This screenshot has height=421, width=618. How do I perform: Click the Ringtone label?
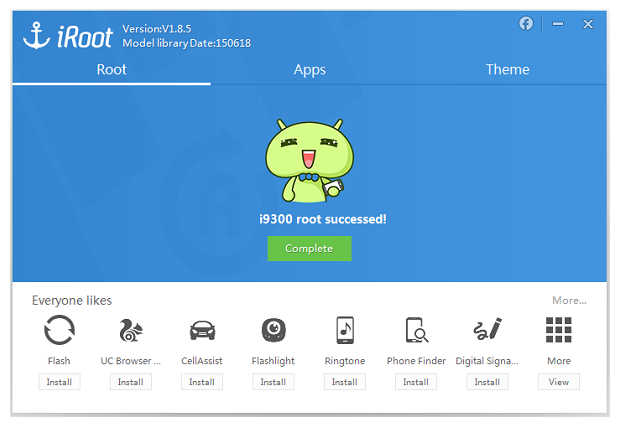[x=345, y=361]
